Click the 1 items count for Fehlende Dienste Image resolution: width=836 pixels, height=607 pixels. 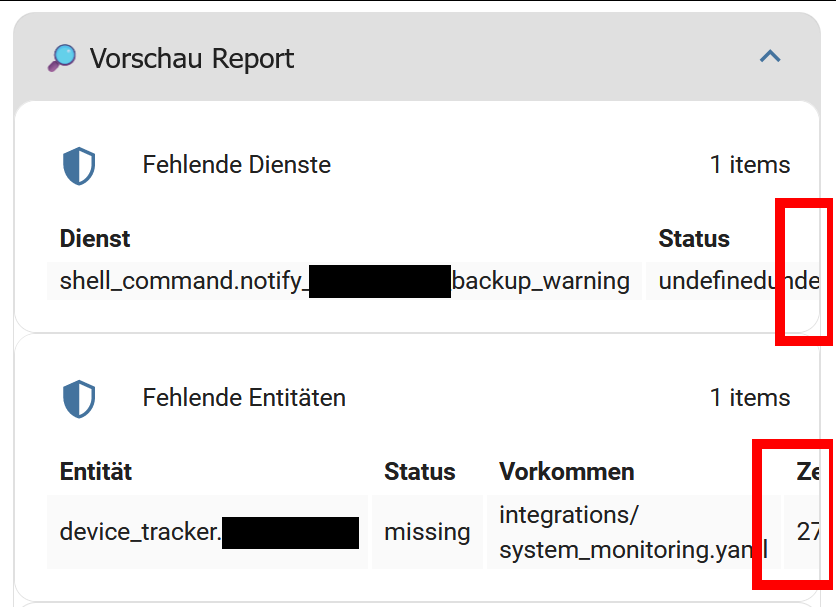pyautogui.click(x=750, y=165)
